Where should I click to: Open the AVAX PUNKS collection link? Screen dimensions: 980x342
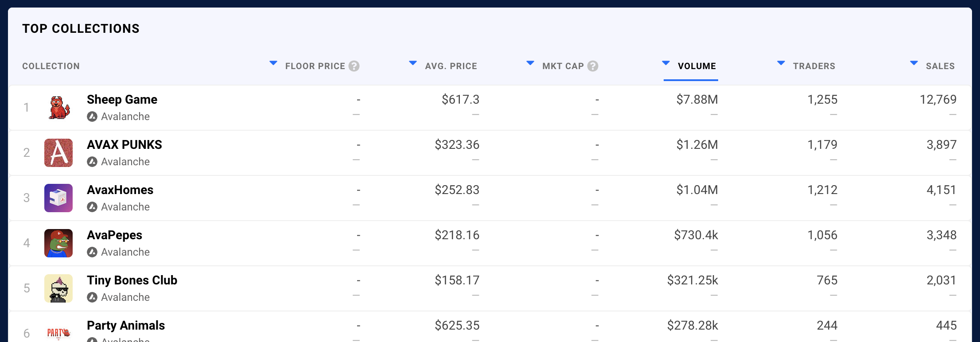click(x=124, y=144)
